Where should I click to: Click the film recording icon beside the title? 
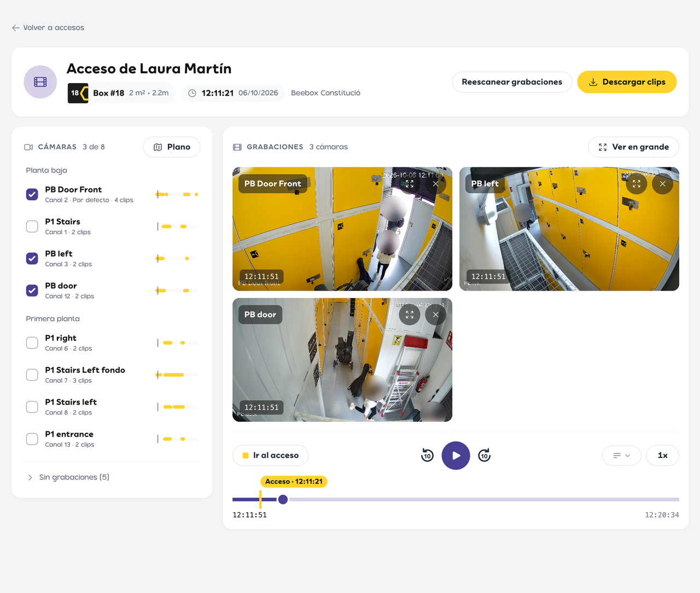(40, 82)
